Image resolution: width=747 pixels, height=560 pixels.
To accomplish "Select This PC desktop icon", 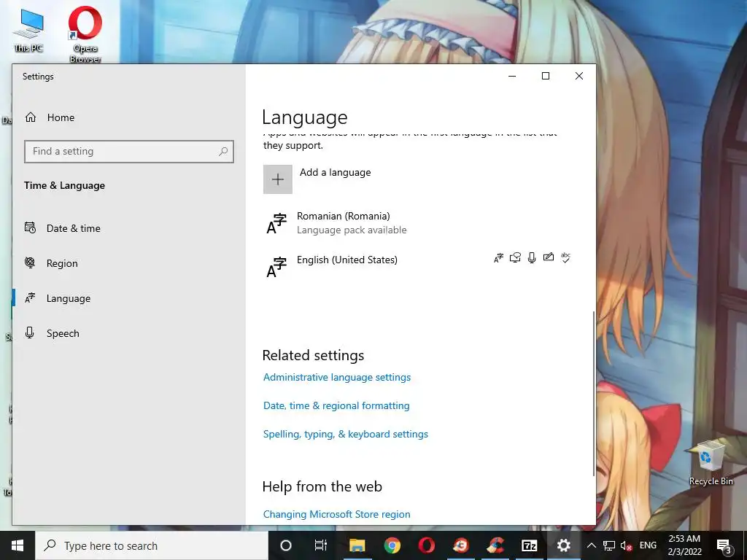I will point(28,31).
